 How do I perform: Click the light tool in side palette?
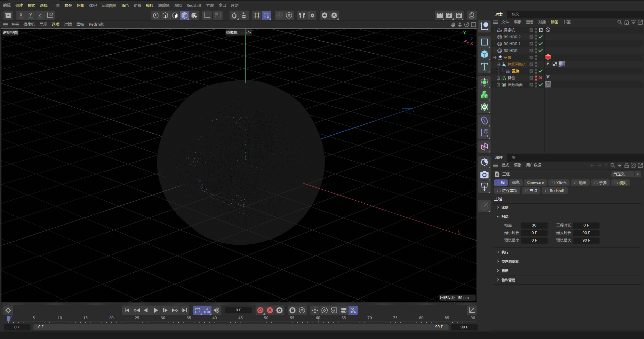coord(484,187)
